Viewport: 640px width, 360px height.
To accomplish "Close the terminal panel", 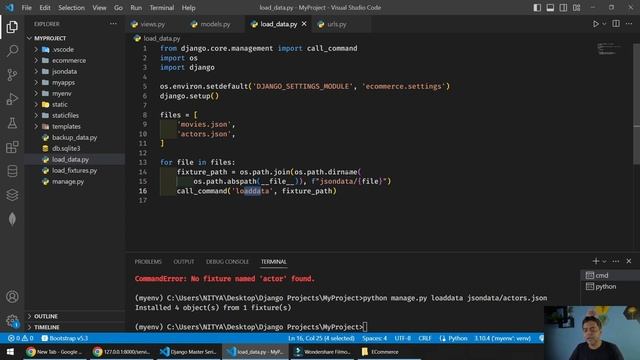I will click(629, 261).
